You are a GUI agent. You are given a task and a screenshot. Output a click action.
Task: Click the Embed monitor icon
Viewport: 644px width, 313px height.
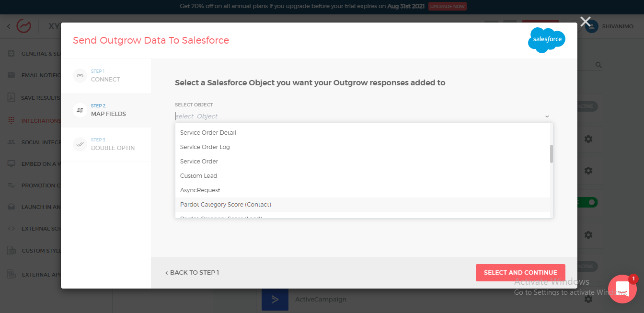[11, 164]
